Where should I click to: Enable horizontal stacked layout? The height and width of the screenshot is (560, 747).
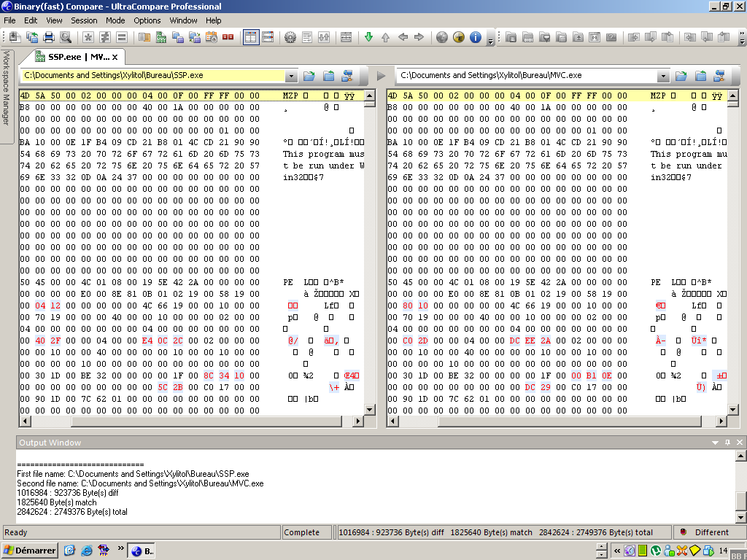[x=268, y=37]
